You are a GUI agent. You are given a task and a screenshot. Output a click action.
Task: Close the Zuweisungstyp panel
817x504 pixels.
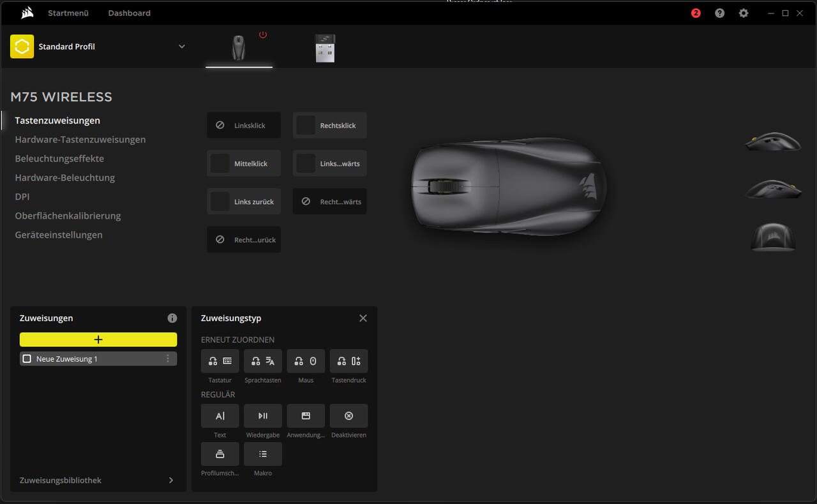[x=363, y=318]
